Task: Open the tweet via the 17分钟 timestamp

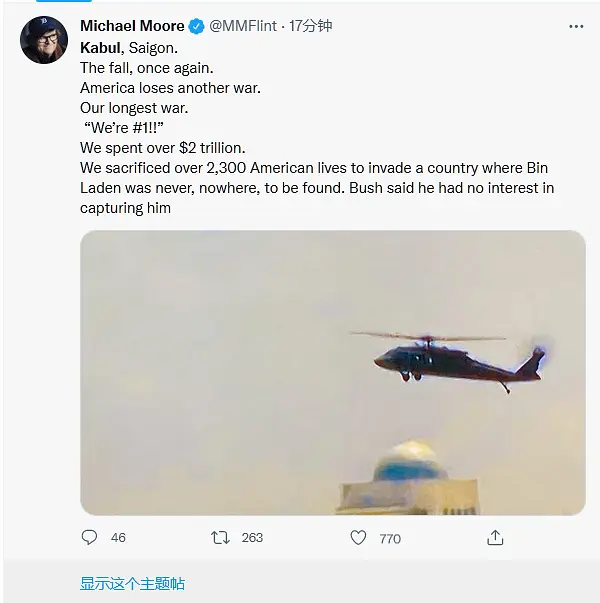Action: pyautogui.click(x=315, y=26)
